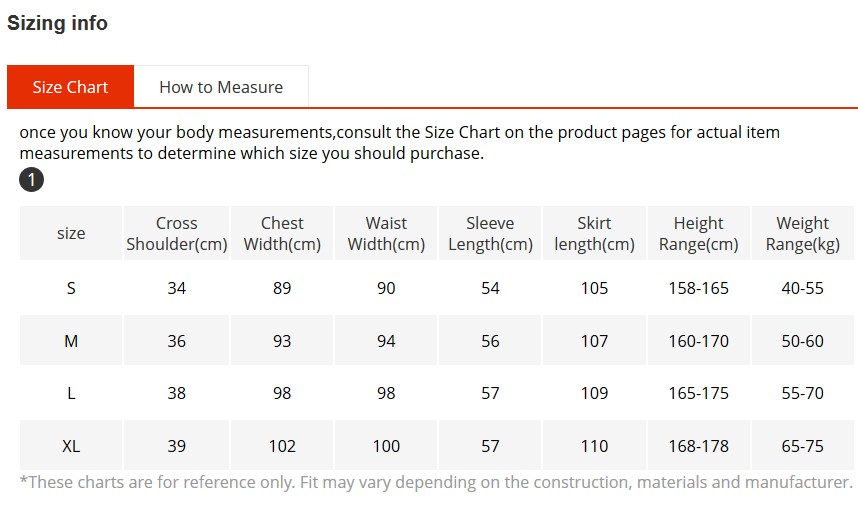
Task: Click the Sleeve Length(cm) column header
Action: click(x=490, y=234)
